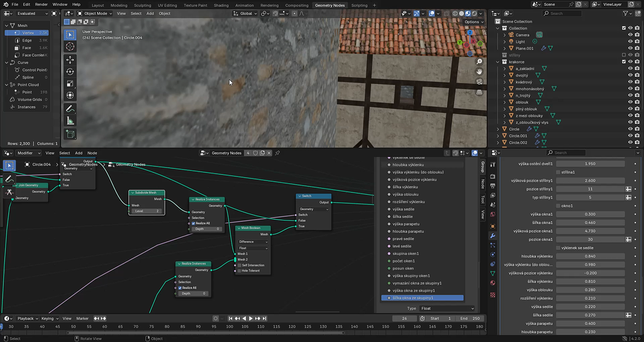Click the viewport pan hand icon

click(x=479, y=72)
